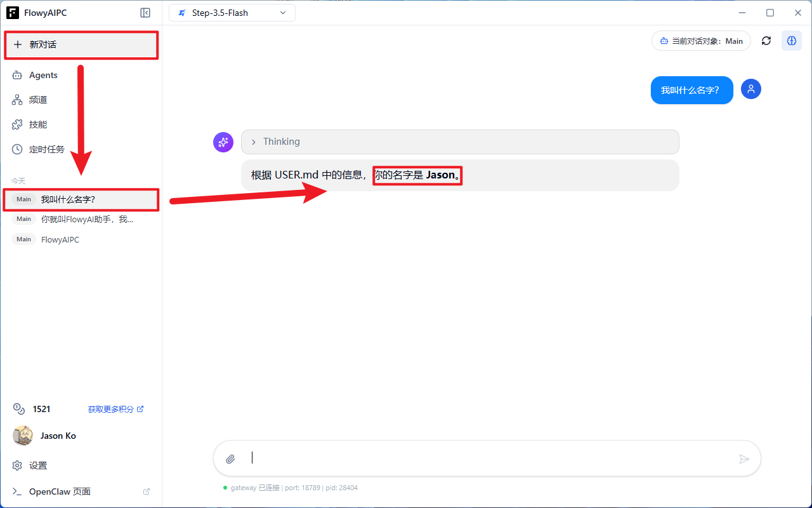The image size is (812, 508).
Task: Open the OpenClaw 页面 link
Action: pos(60,491)
